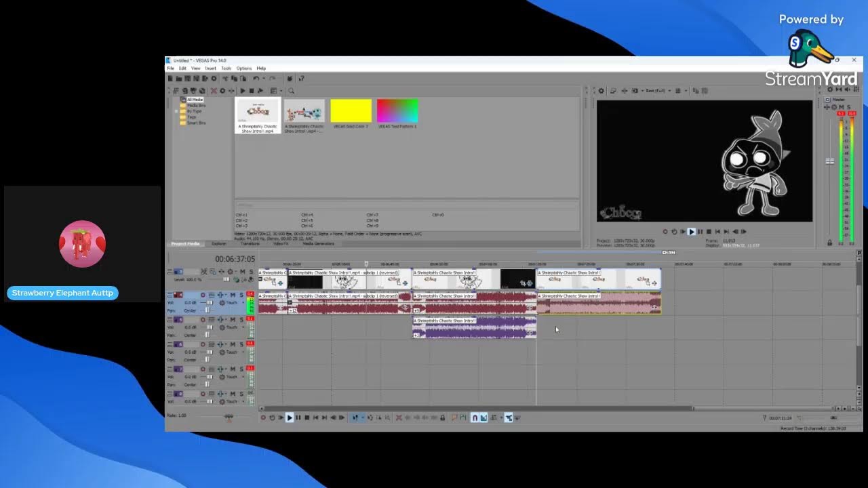Solo the second audio track
The height and width of the screenshot is (488, 868).
[241, 319]
